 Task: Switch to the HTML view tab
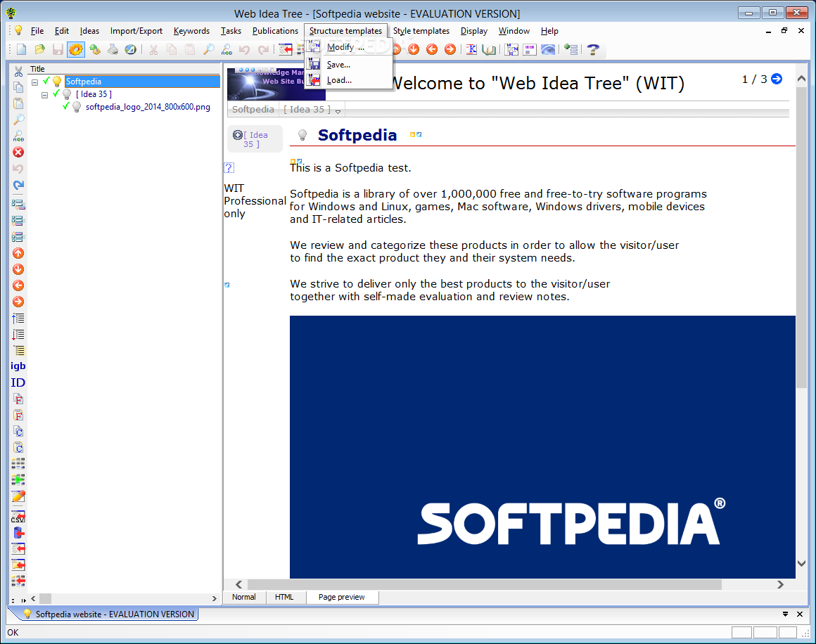(x=284, y=597)
